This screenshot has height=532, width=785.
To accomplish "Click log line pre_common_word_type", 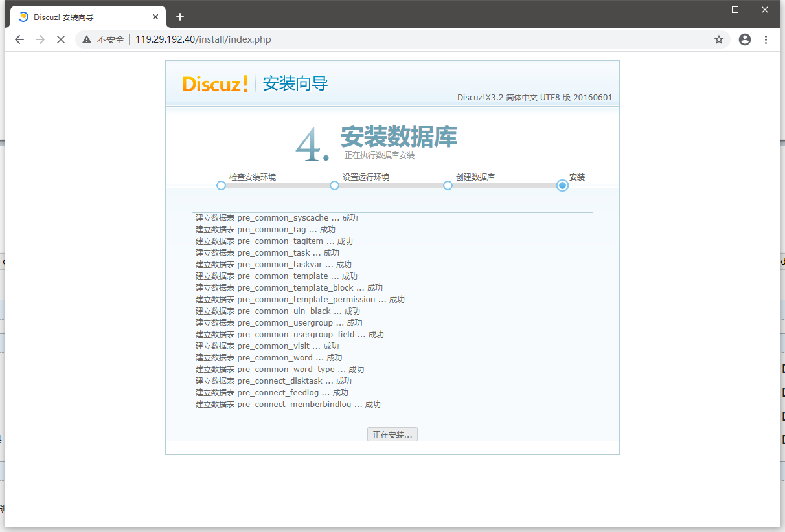I will click(x=280, y=370).
